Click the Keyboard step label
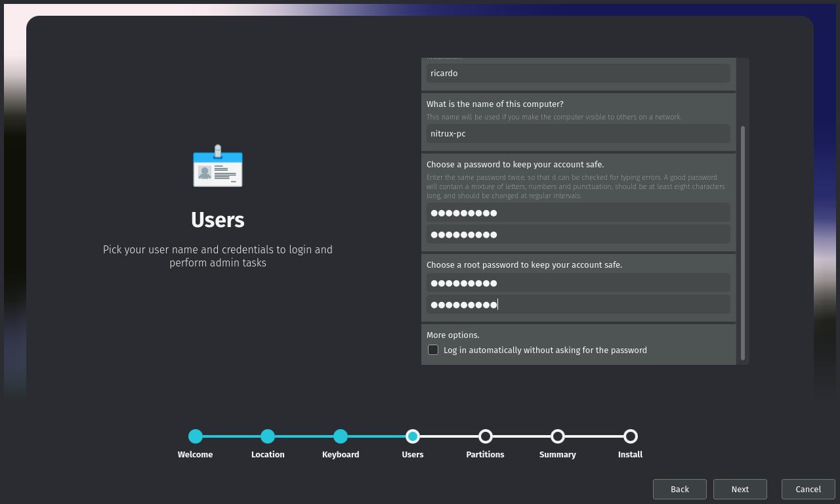Image resolution: width=840 pixels, height=504 pixels. click(x=341, y=454)
